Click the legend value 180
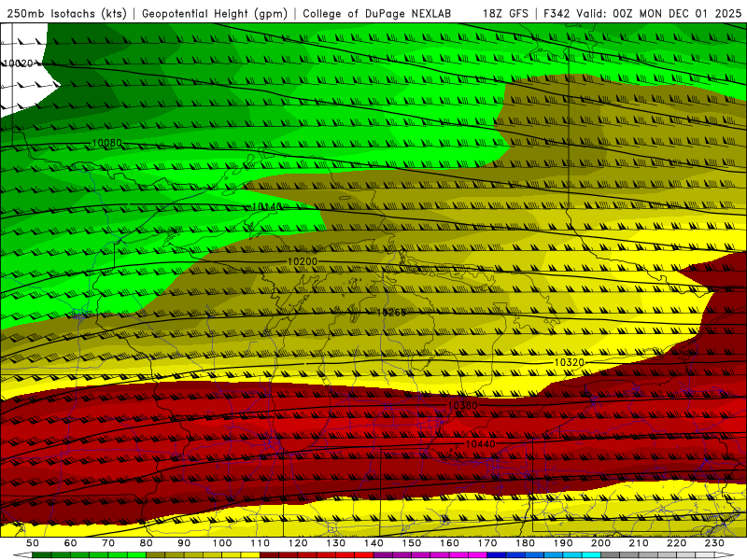This screenshot has height=560, width=747. pos(525,543)
